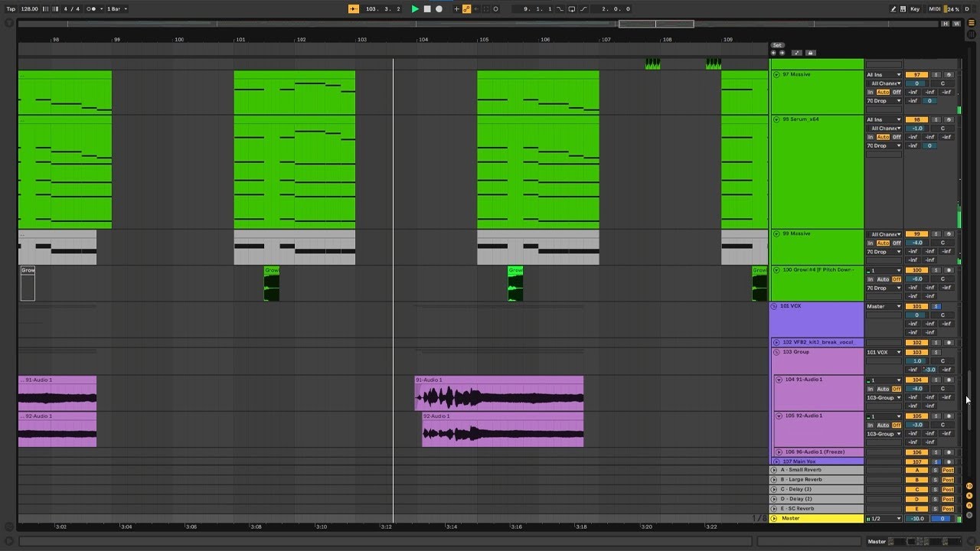Image resolution: width=980 pixels, height=551 pixels.
Task: Toggle track 97 activator button
Action: click(x=916, y=75)
